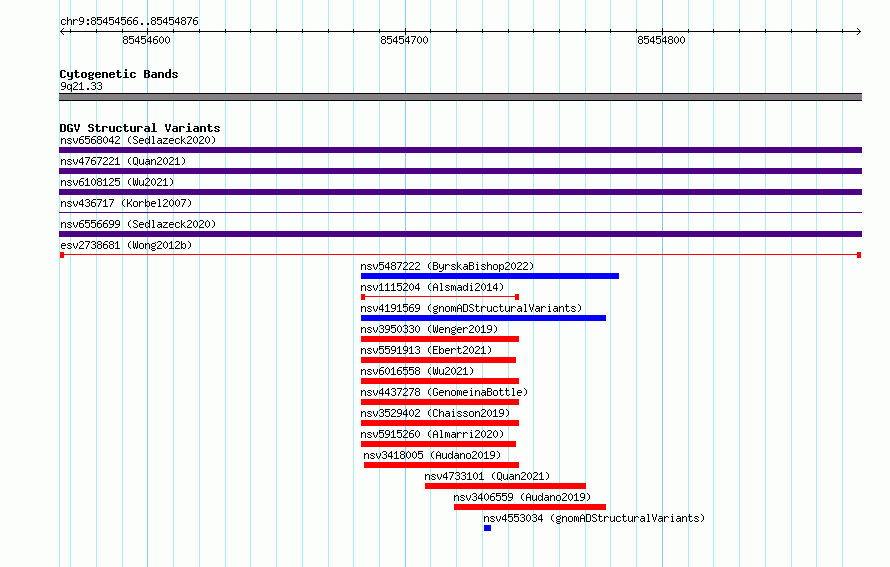This screenshot has height=567, width=890.
Task: Click the nsv5487222 (ByrskaBishop2022) label
Action: coord(447,266)
